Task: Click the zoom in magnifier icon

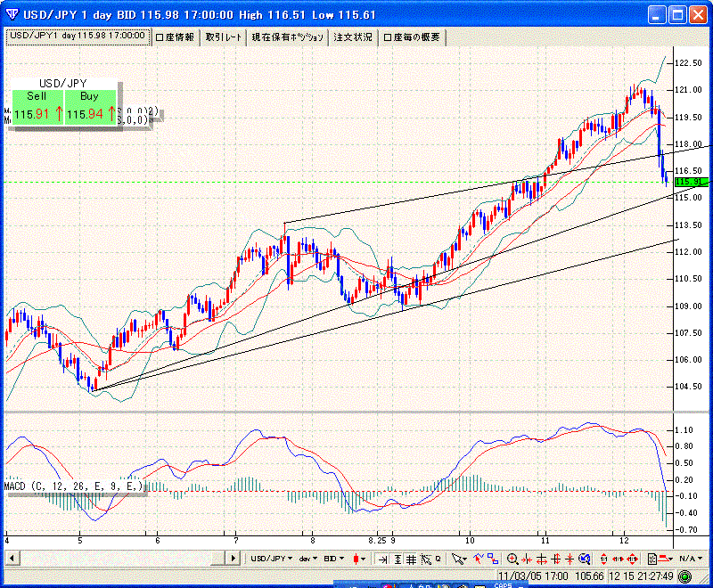Action: click(x=512, y=559)
